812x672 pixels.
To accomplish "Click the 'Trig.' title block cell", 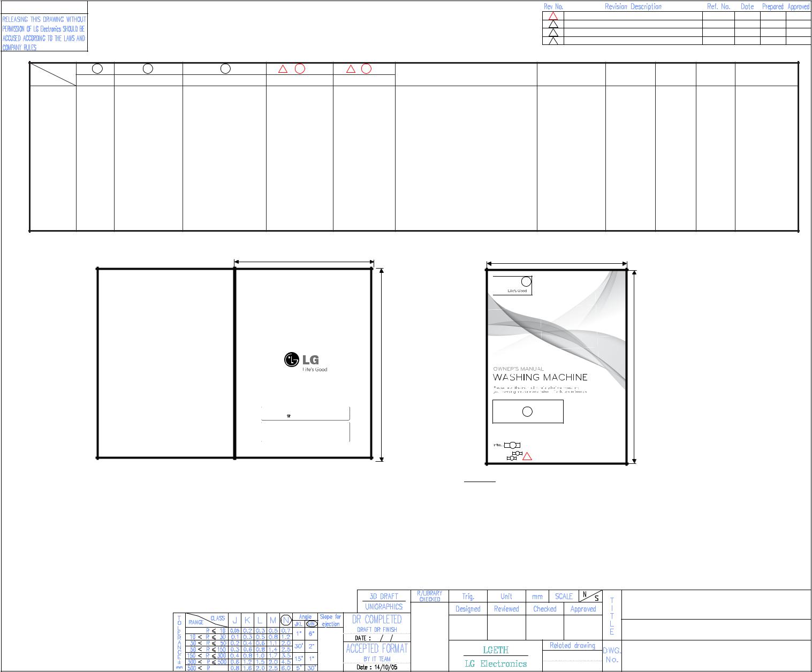I will pyautogui.click(x=468, y=596).
